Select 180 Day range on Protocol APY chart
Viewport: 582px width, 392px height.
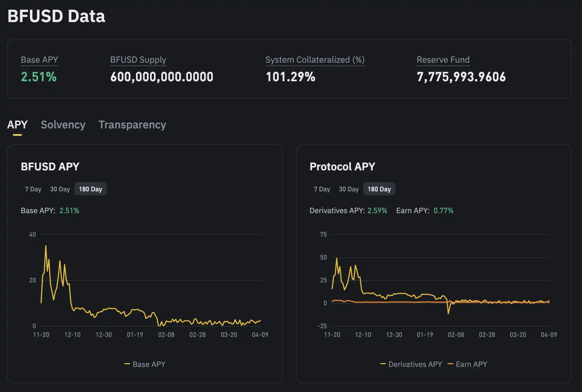coord(379,189)
